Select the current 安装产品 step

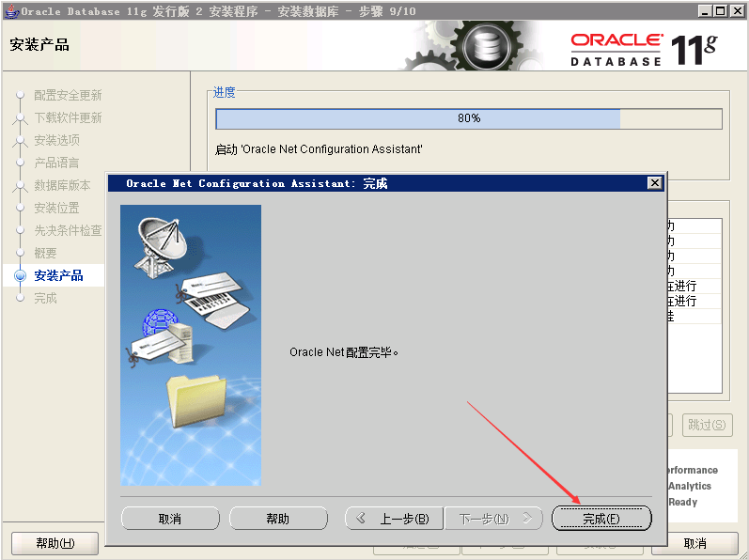click(x=58, y=275)
